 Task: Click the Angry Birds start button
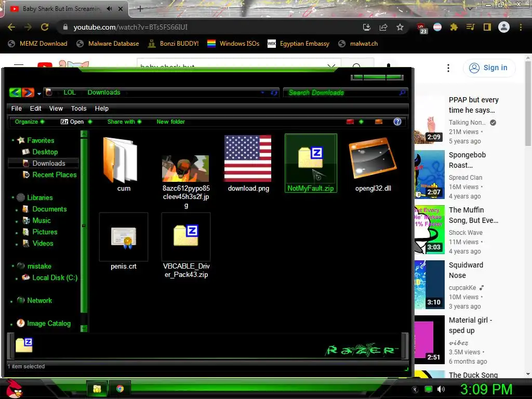(x=14, y=389)
